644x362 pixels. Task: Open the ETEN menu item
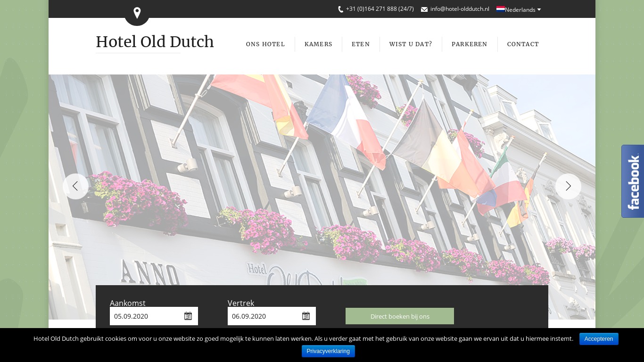(x=361, y=44)
